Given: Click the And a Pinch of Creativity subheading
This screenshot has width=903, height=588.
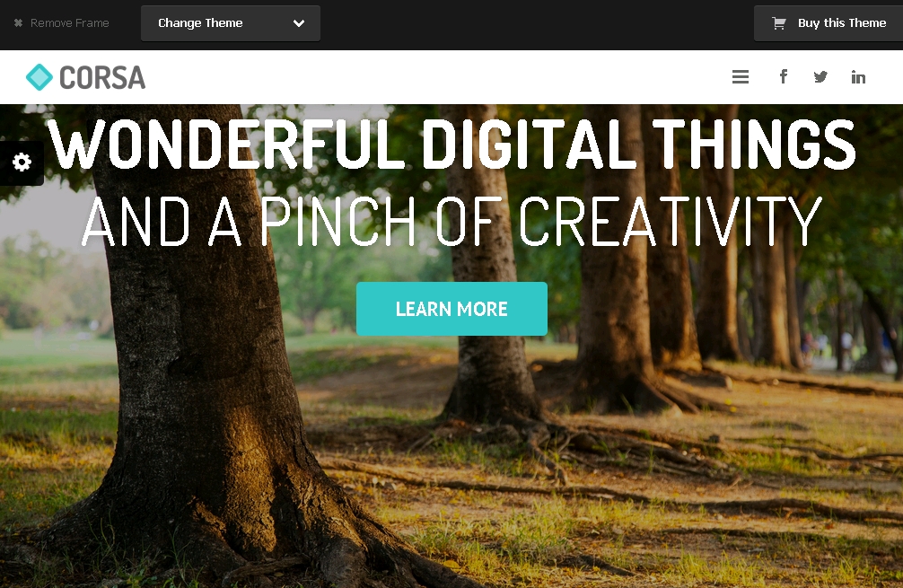Looking at the screenshot, I should [451, 221].
